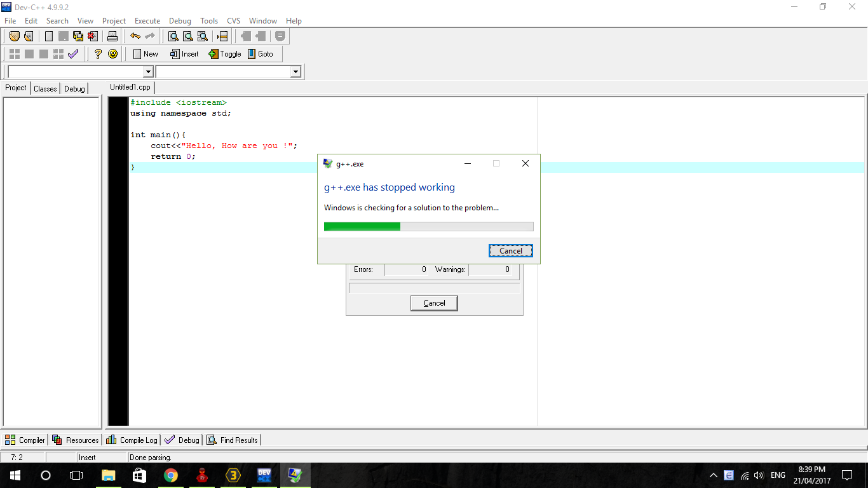Click the Goto line toolbar icon
868x488 pixels.
tap(261, 54)
